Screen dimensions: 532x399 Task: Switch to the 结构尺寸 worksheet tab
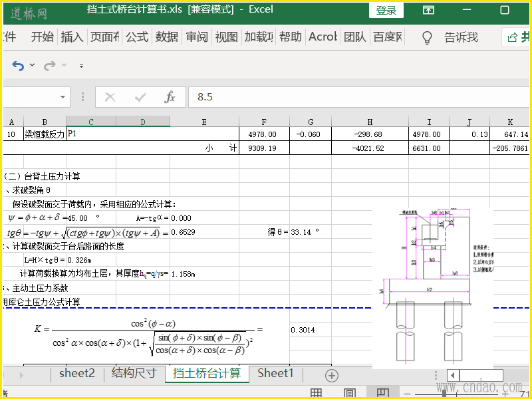134,374
